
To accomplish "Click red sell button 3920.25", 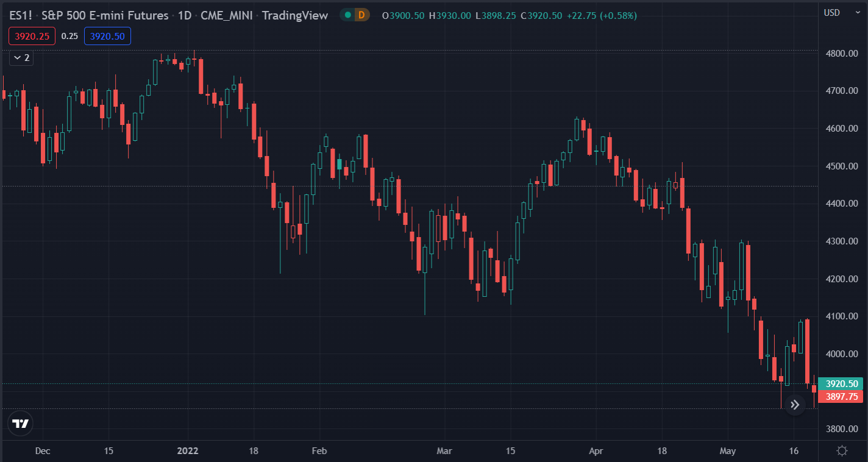I will (32, 36).
